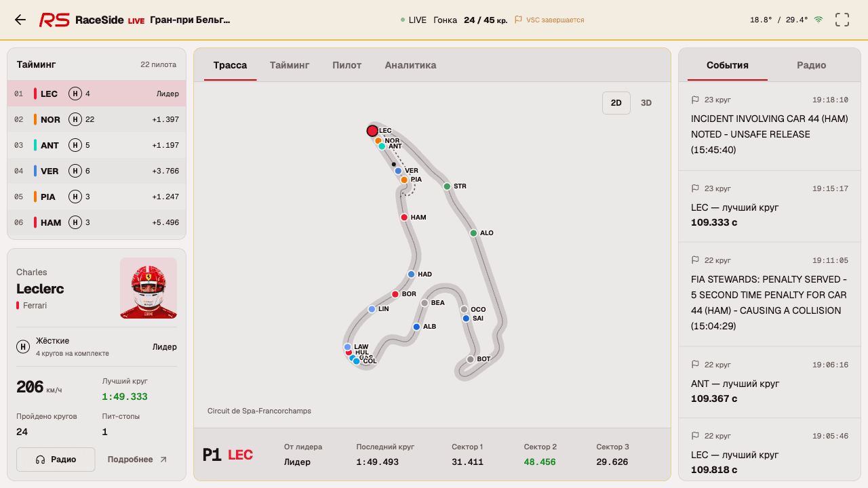Click the hard tyre icon in LEC row
This screenshot has width=868, height=488.
75,94
